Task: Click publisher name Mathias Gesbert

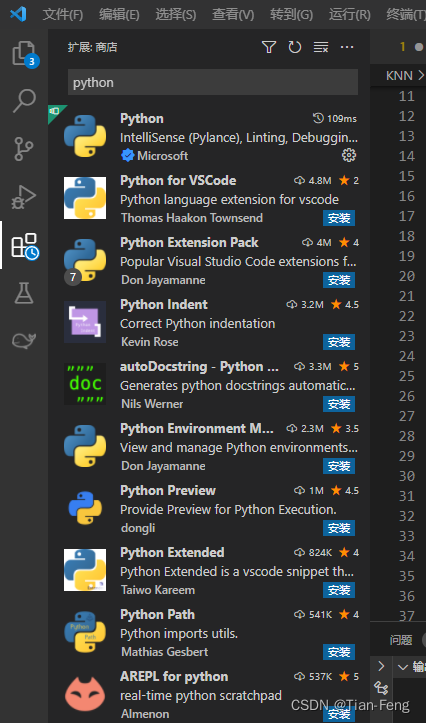Action: (x=164, y=652)
